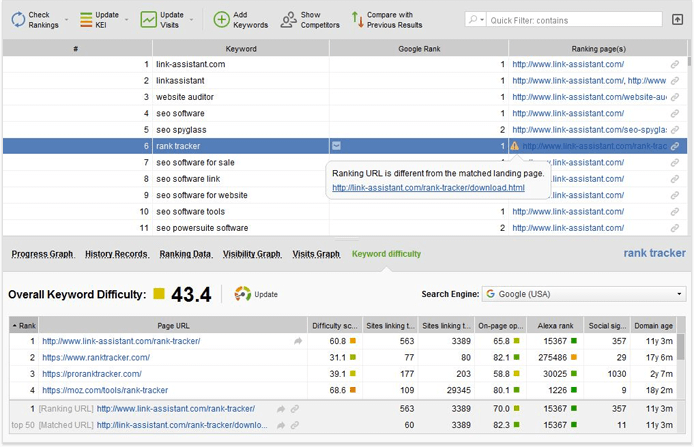
Task: Switch to the Visits Graph tab
Action: (x=316, y=254)
